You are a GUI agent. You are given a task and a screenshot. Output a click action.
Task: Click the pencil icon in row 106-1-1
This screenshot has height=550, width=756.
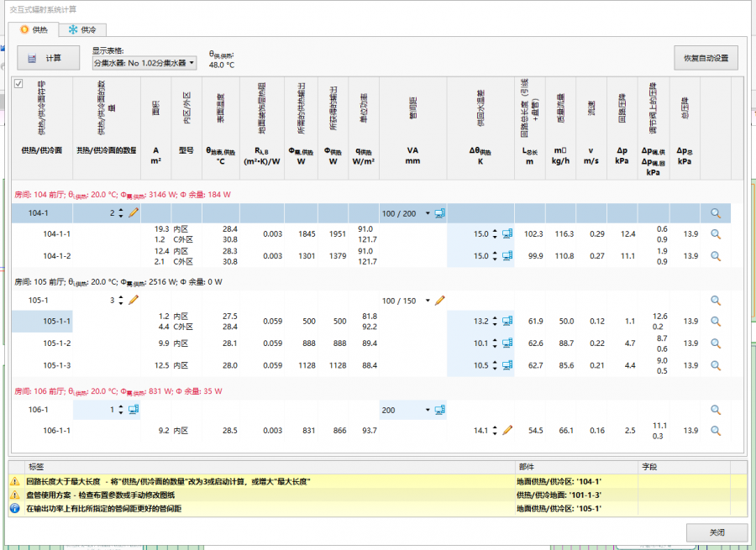[507, 430]
